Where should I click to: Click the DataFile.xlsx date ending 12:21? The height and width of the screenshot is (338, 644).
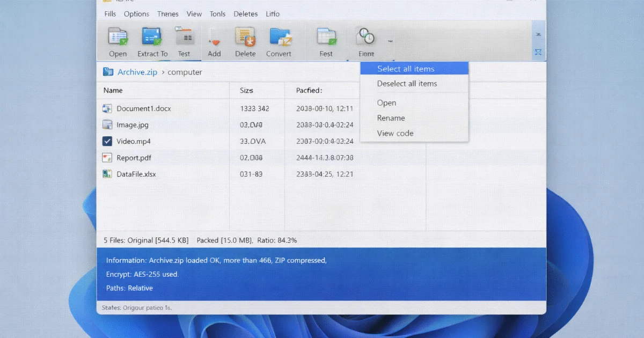click(x=325, y=174)
